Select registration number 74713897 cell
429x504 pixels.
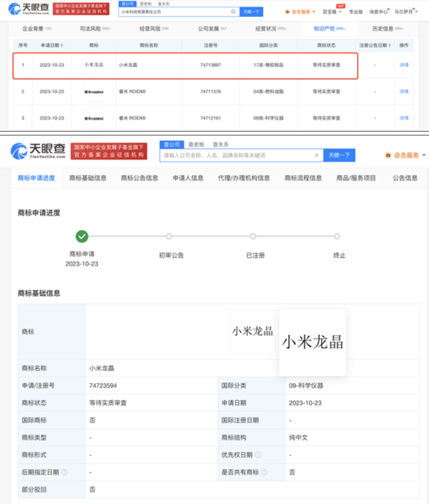pyautogui.click(x=210, y=65)
